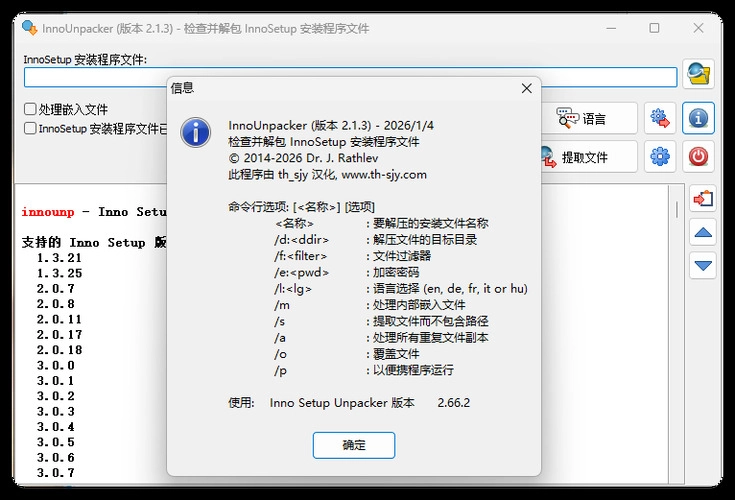Open settings with the blue gear icon
The width and height of the screenshot is (735, 500).
[x=659, y=156]
